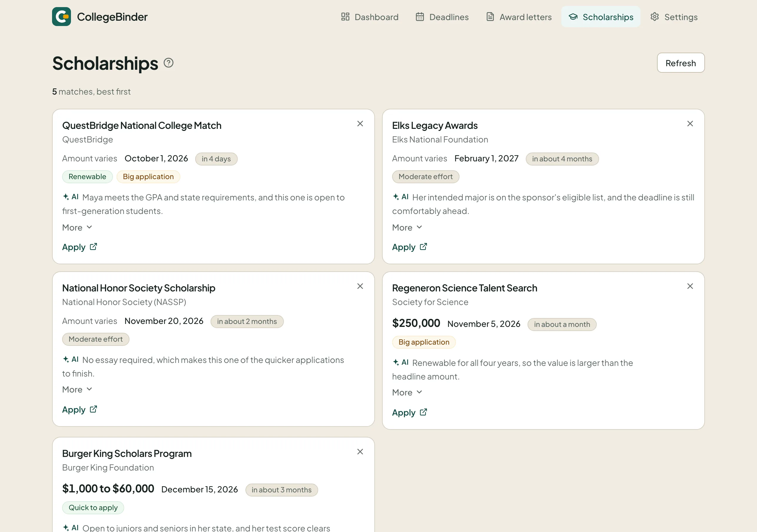Click the 'in 4 days' deadline badge
757x532 pixels.
216,159
